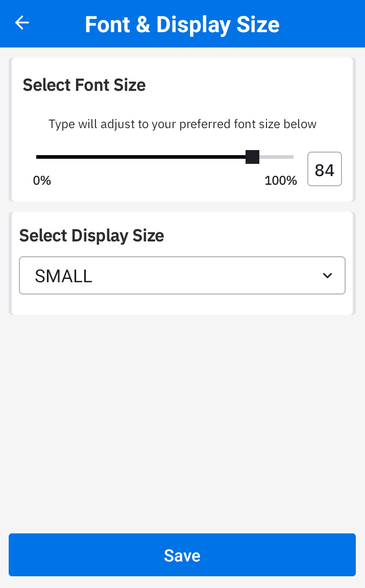Click the dropdown chevron next to SMALL
365x588 pixels.
(327, 276)
